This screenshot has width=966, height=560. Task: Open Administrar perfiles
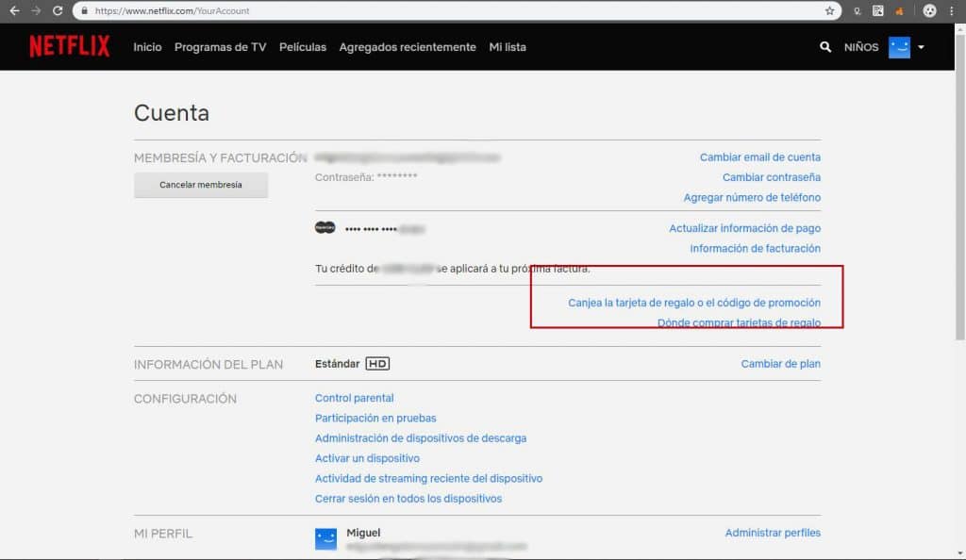[773, 533]
